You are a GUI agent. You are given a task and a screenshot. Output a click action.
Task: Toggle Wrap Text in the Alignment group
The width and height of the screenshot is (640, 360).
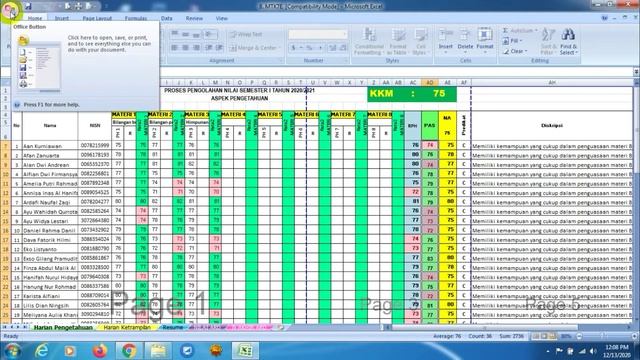pyautogui.click(x=246, y=35)
